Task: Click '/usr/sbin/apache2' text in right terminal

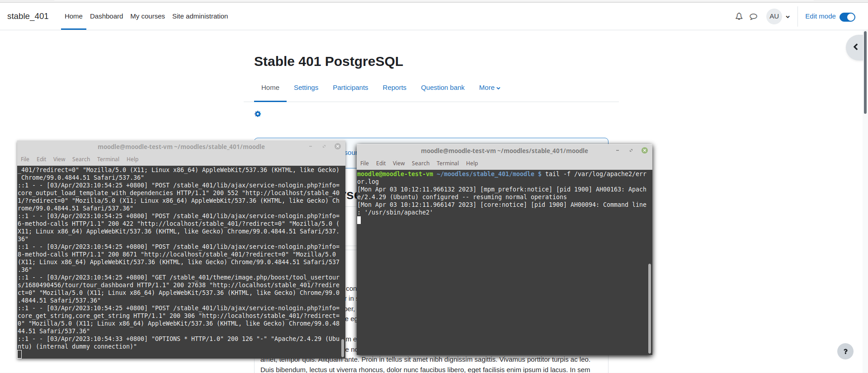Action: [399, 212]
